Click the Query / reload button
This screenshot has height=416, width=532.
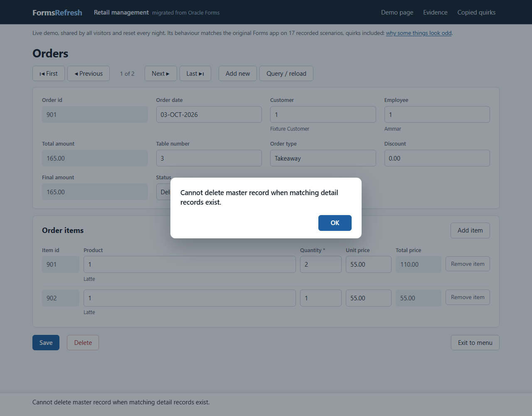pos(286,74)
